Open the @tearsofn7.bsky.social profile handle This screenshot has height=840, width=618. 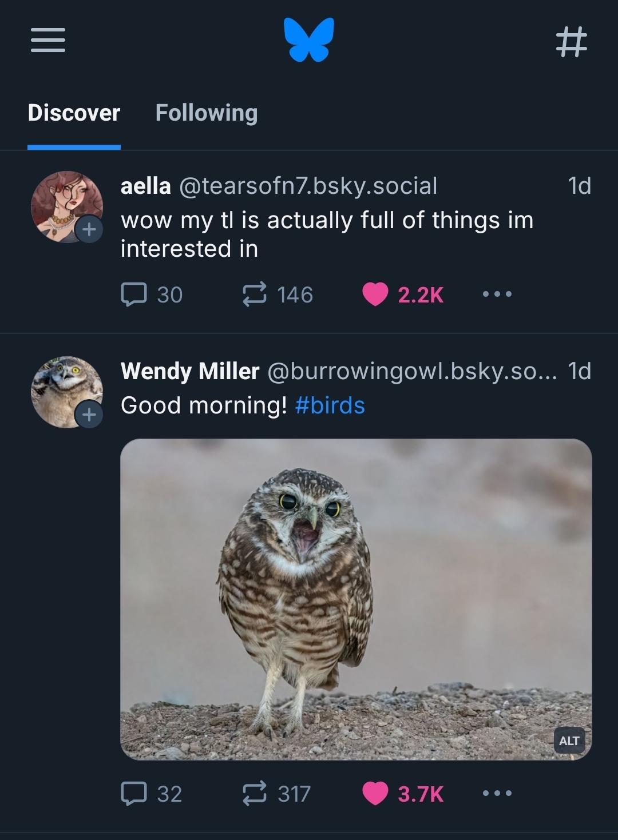click(308, 186)
